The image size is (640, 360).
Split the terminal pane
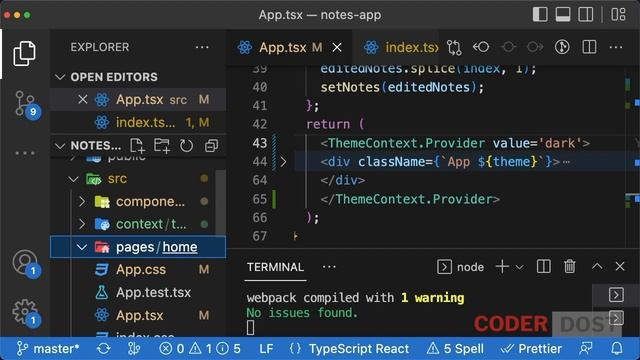click(x=543, y=267)
